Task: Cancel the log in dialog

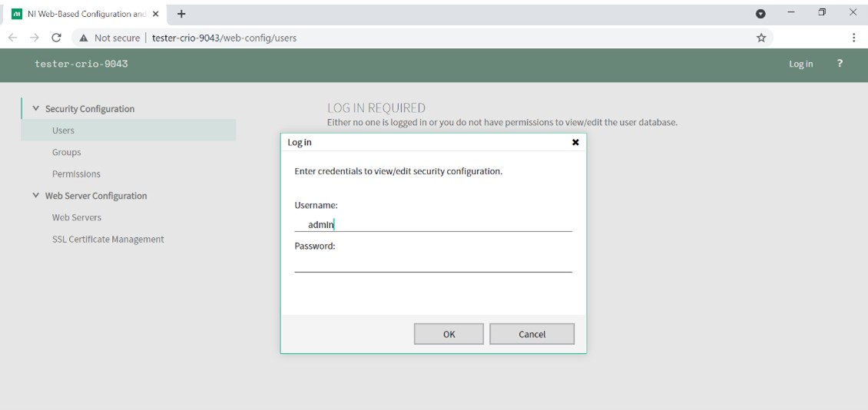Action: click(x=532, y=334)
